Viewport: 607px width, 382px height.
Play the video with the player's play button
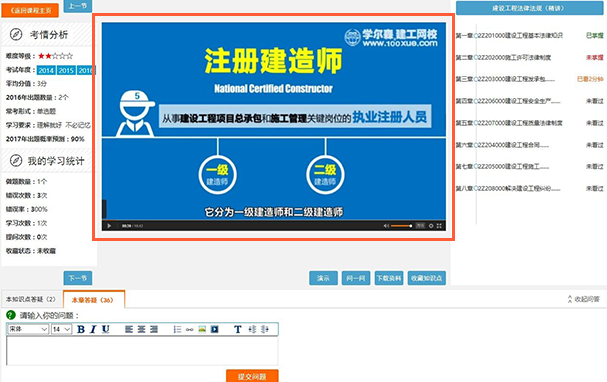click(x=109, y=226)
